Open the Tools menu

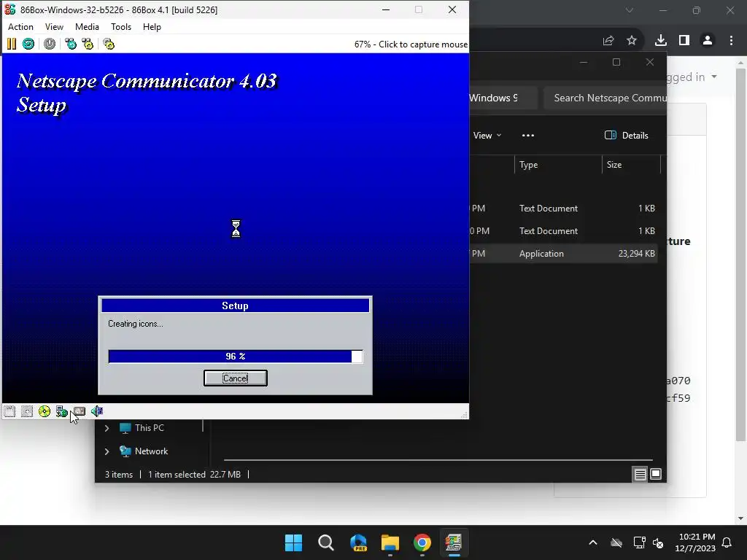point(121,27)
